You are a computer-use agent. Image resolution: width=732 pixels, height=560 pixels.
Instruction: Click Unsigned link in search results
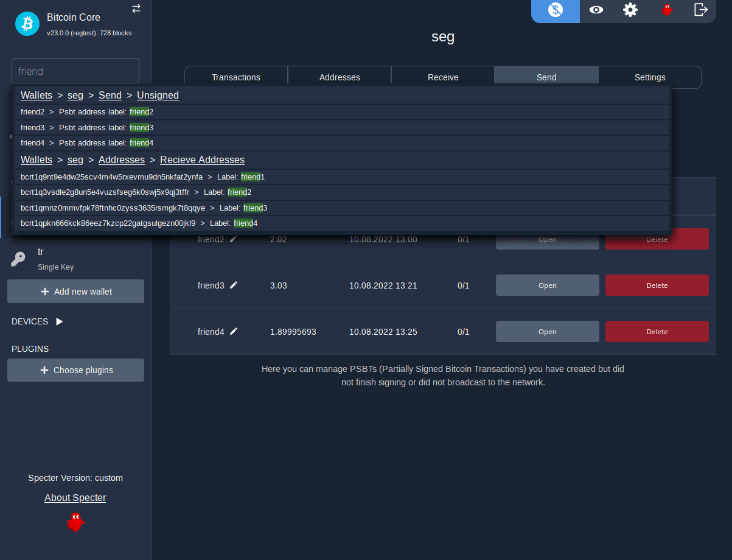click(158, 95)
